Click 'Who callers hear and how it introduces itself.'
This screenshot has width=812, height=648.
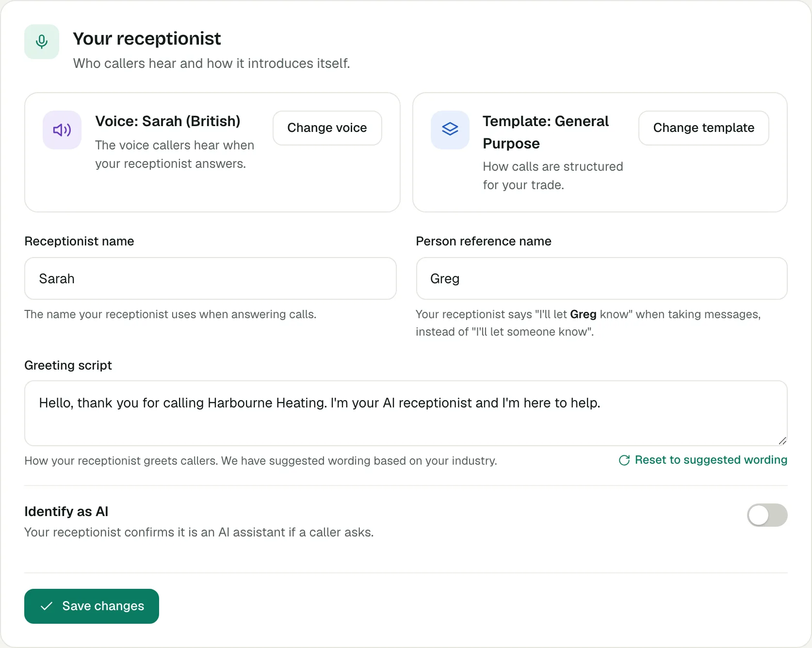point(211,64)
